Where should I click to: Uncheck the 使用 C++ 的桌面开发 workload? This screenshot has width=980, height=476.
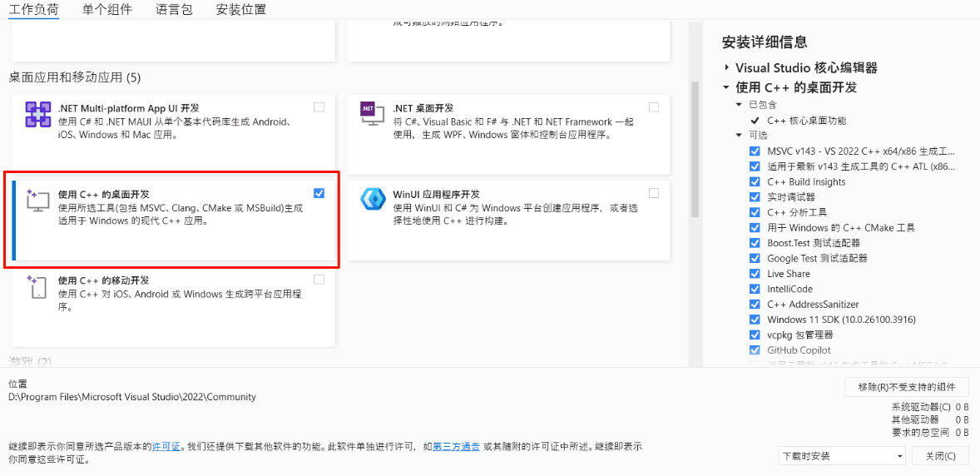tap(319, 193)
